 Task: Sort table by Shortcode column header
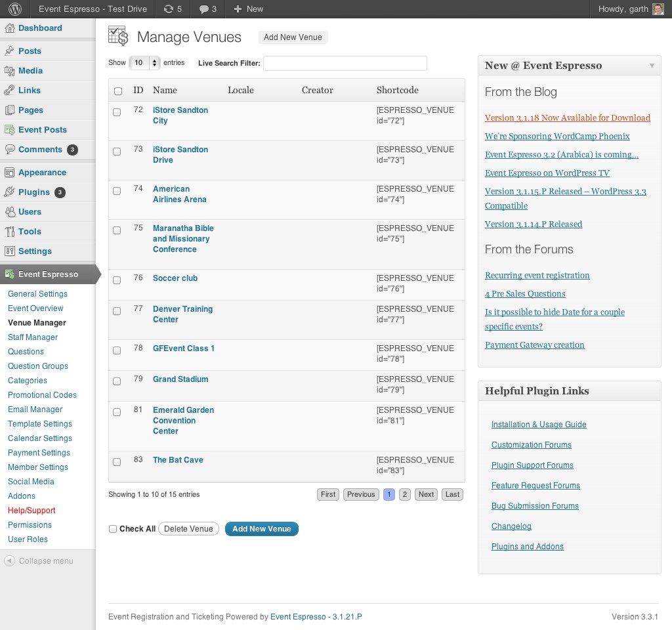397,90
